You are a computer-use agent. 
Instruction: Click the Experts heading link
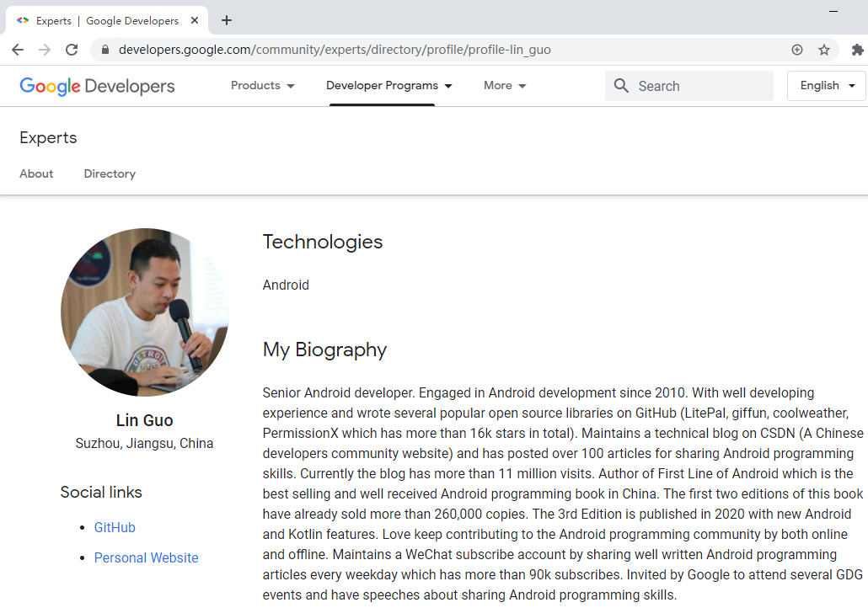(48, 138)
